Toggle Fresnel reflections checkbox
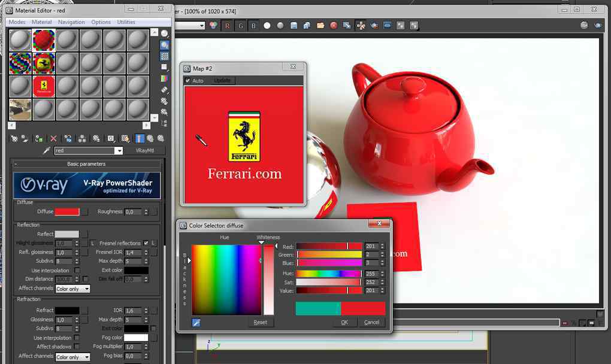This screenshot has width=611, height=364. 146,243
